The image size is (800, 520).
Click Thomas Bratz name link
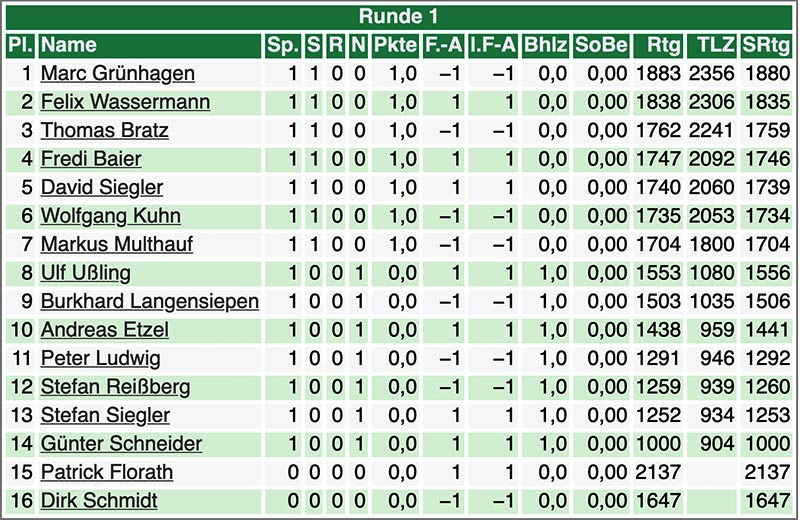coord(105,131)
